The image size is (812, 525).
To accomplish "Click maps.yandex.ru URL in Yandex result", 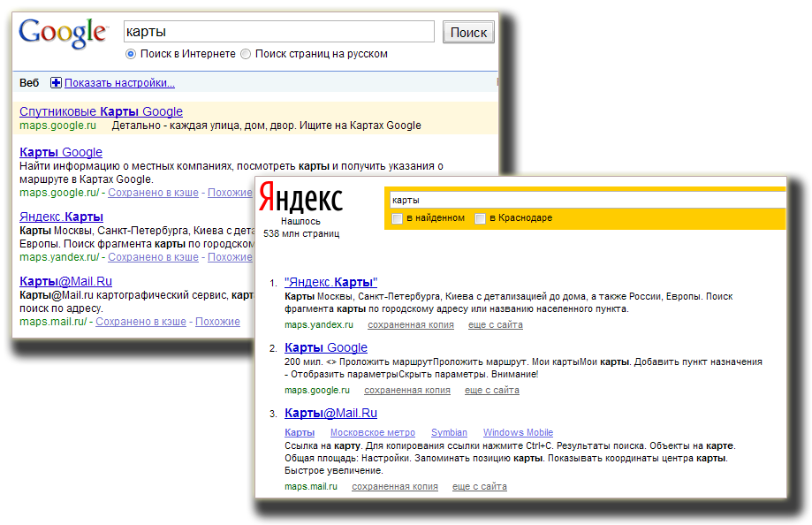I will (x=318, y=325).
